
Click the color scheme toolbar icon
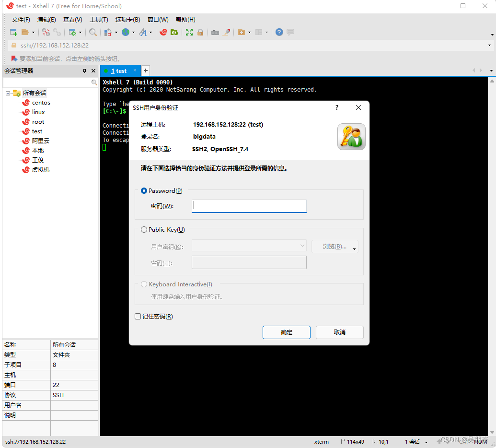coord(108,32)
